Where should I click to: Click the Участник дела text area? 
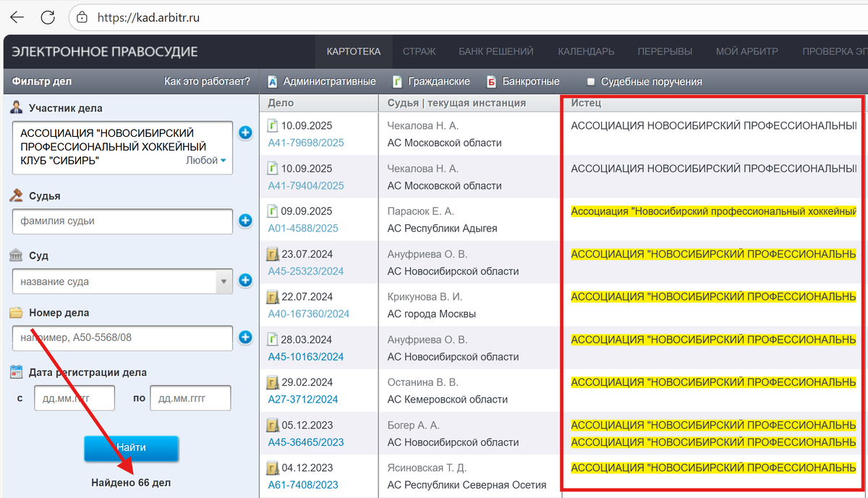tap(123, 148)
